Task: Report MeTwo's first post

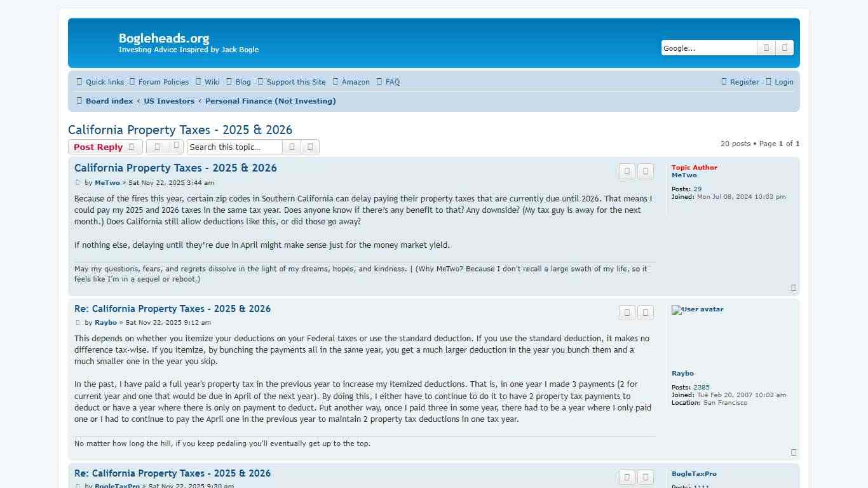Action: [x=627, y=172]
